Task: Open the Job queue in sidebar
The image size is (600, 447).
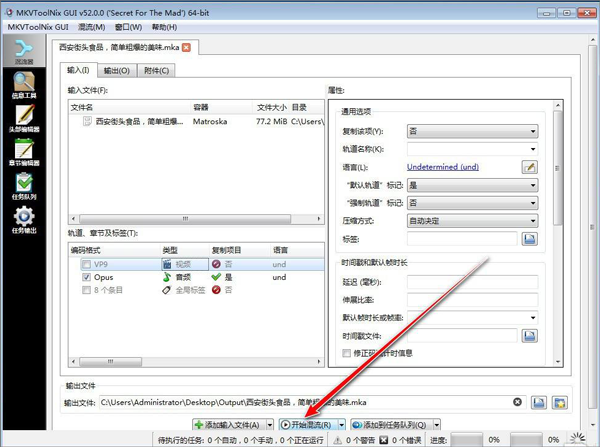Action: (x=24, y=186)
